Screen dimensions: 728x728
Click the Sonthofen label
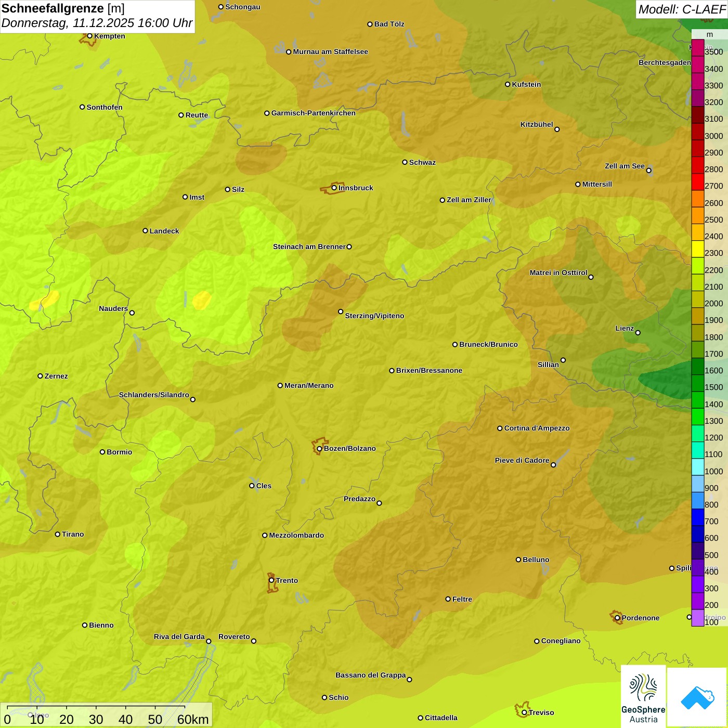[105, 107]
